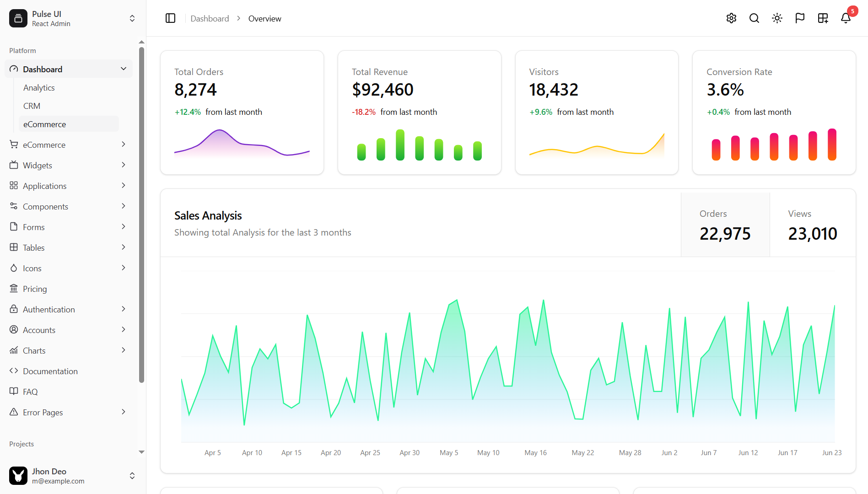Click the Jun 23 axis label

point(832,452)
